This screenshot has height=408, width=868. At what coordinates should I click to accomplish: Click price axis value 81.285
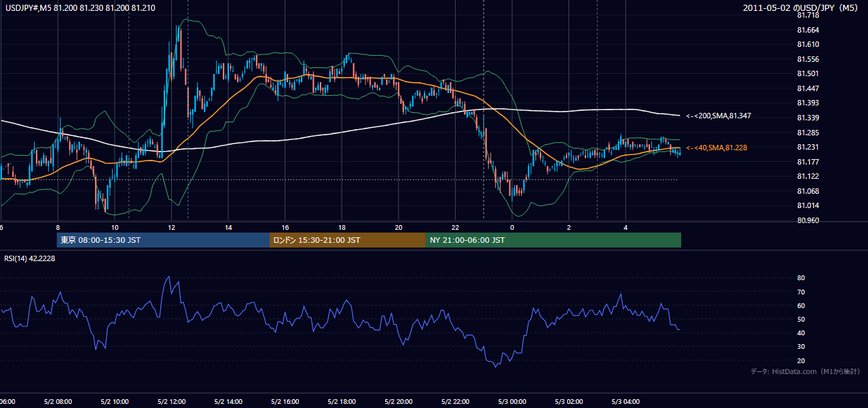pyautogui.click(x=808, y=133)
